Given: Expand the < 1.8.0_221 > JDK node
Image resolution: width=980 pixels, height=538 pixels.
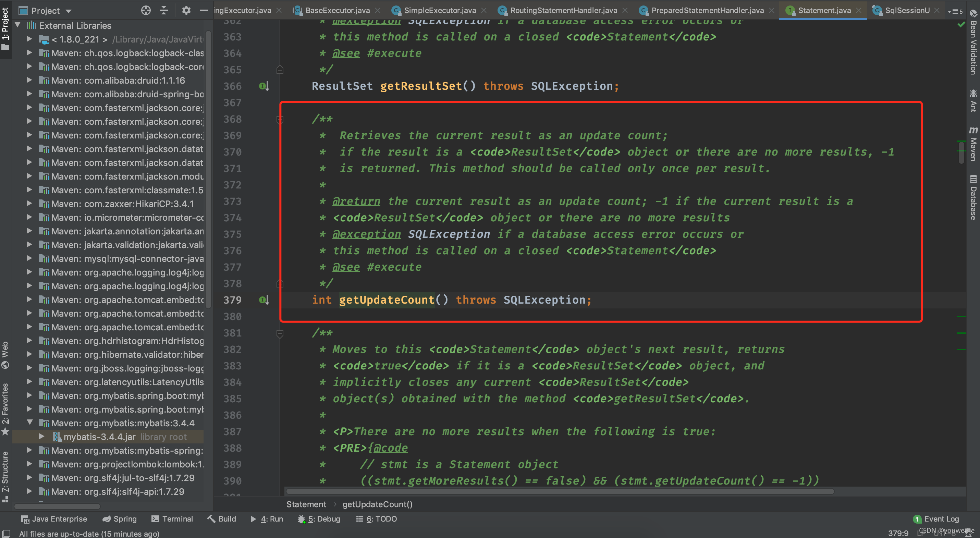Looking at the screenshot, I should tap(29, 39).
